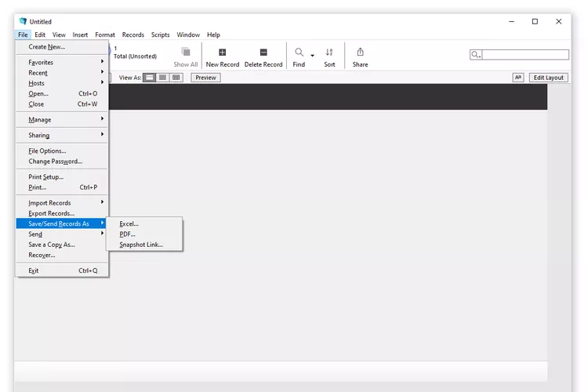Switch to List view icon
The width and height of the screenshot is (588, 392).
coord(162,78)
